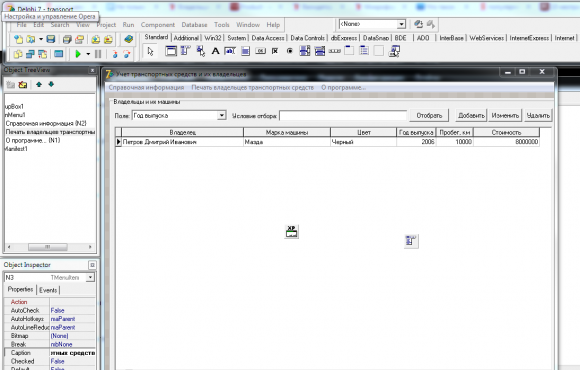580x370 pixels.
Task: Click the TreeView horizontal scrollbar thumb
Action: click(48, 246)
